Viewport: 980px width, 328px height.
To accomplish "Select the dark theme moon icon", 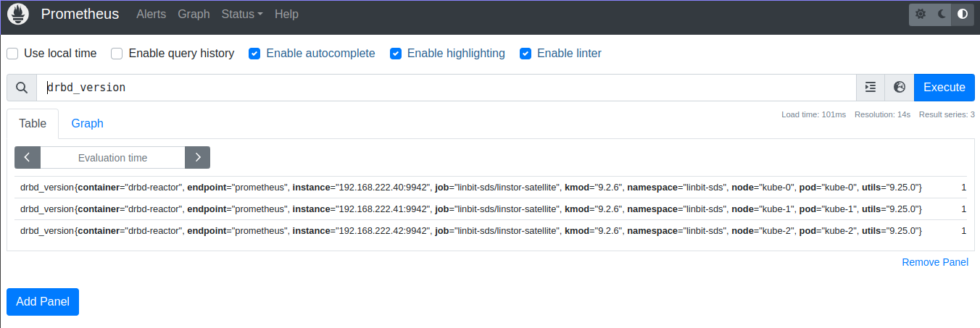I will [x=942, y=14].
